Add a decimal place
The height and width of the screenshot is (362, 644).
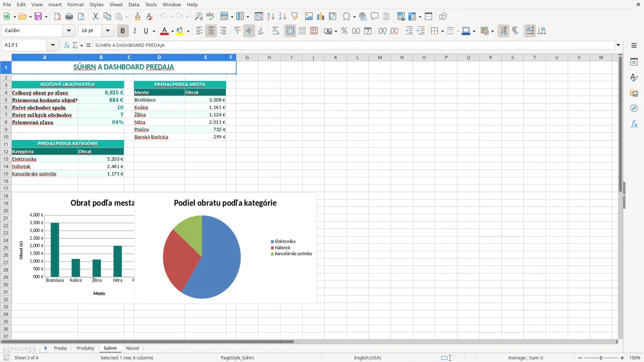click(x=383, y=31)
